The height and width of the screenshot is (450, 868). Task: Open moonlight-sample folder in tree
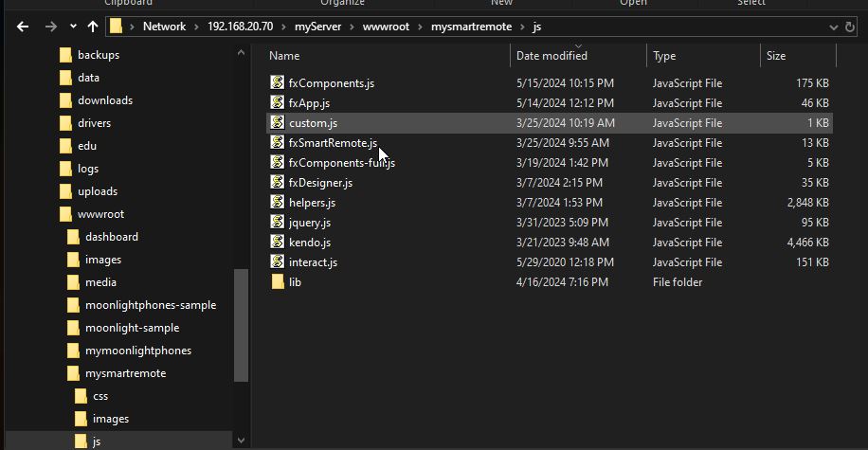click(133, 327)
